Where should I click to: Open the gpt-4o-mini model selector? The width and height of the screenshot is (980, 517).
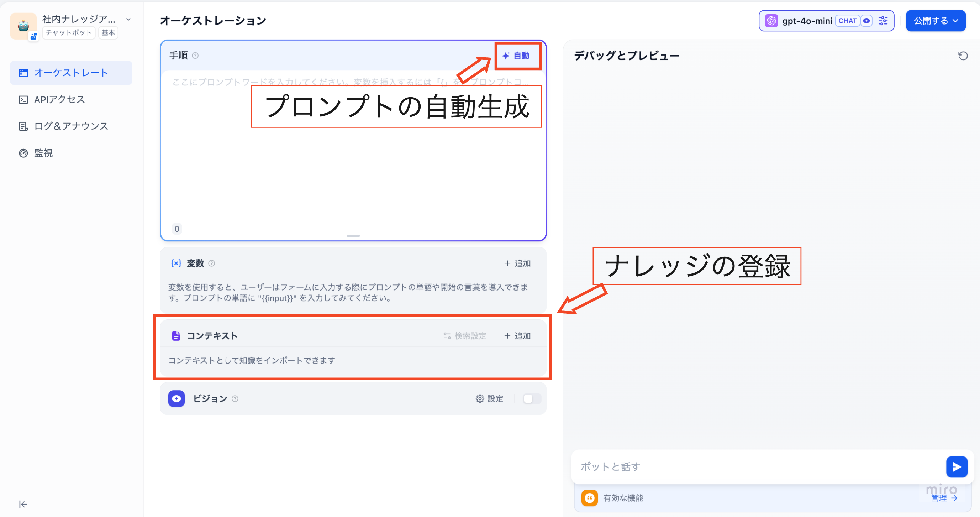click(806, 21)
